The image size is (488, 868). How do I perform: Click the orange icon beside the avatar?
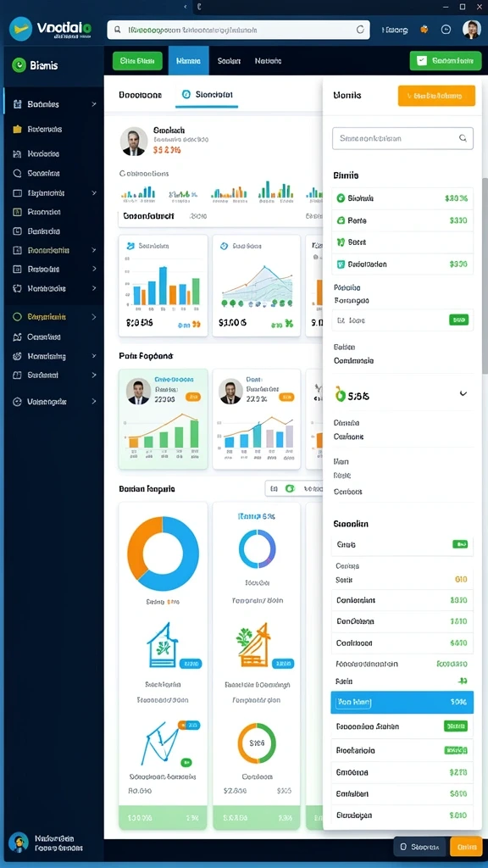coord(424,30)
